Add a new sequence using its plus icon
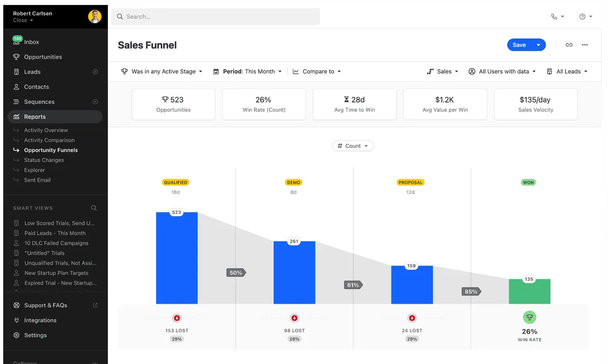The width and height of the screenshot is (608, 364). click(x=95, y=101)
